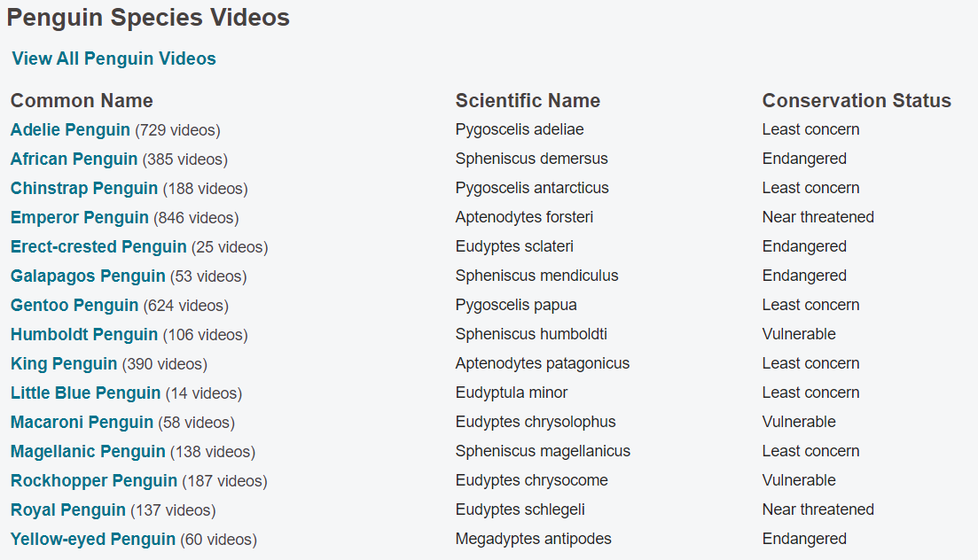Open Gentoo Penguin video list
Viewport: 978px width, 560px height.
coord(74,306)
